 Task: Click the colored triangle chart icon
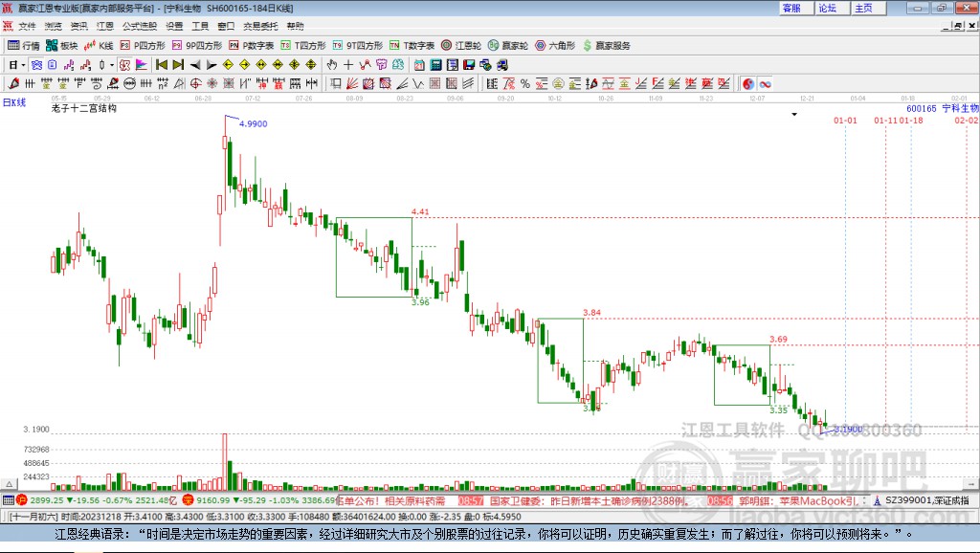pyautogui.click(x=142, y=65)
